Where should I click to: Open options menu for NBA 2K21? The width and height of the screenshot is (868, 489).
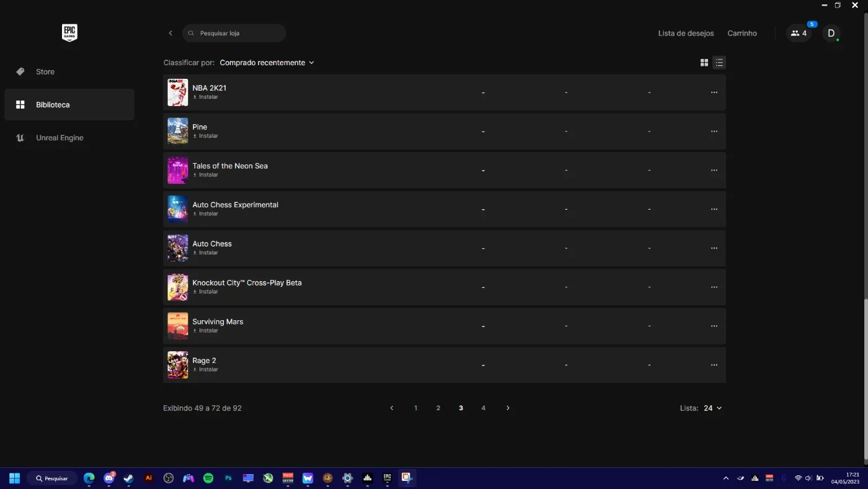tap(714, 92)
